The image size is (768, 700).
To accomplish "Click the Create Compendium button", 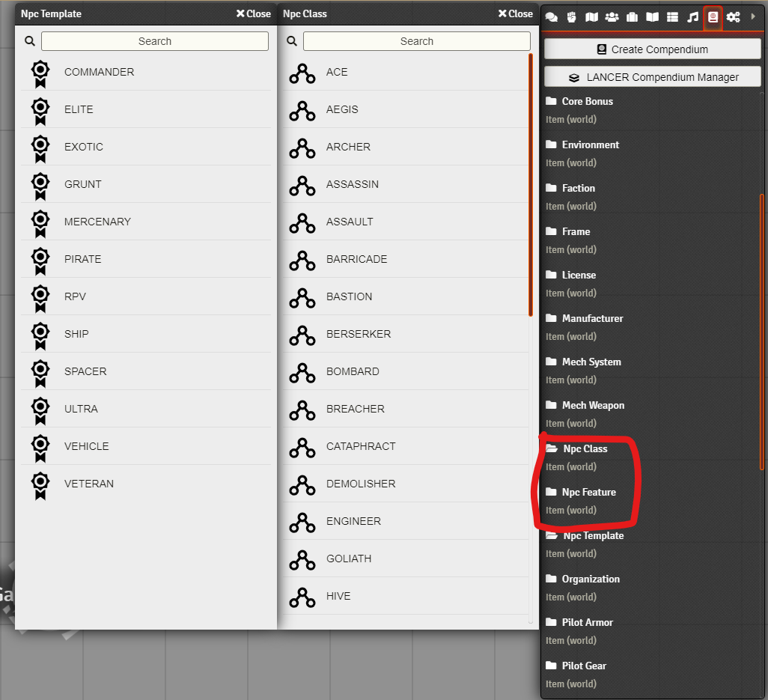I will [x=653, y=49].
